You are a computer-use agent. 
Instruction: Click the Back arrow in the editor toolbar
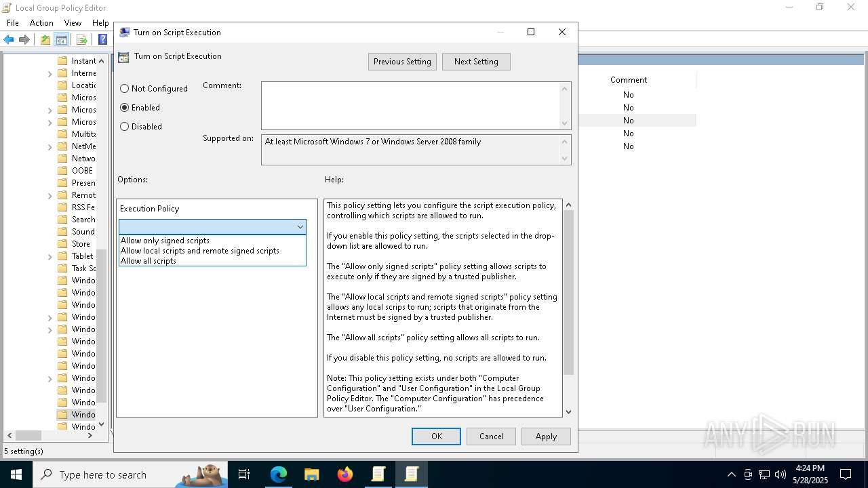point(9,39)
